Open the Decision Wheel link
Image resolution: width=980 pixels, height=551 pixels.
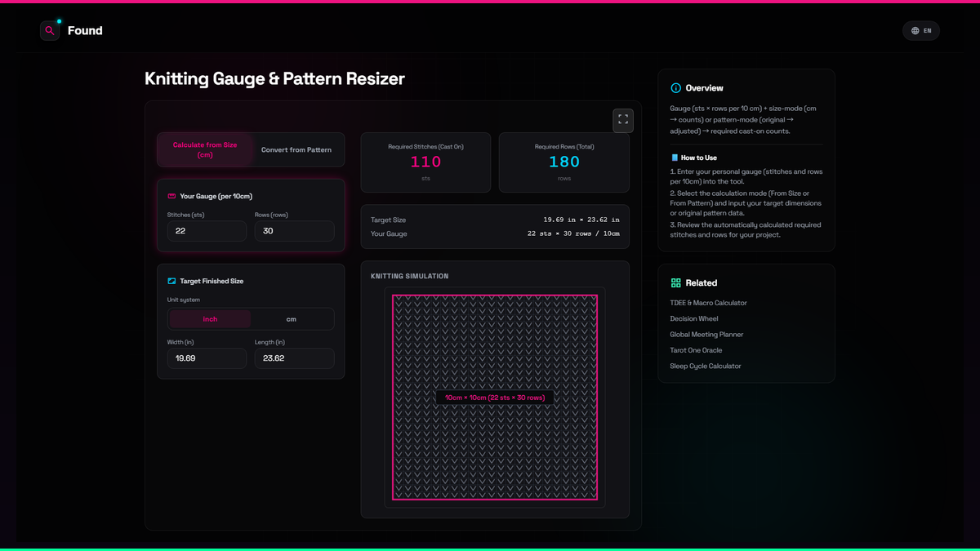(x=694, y=318)
